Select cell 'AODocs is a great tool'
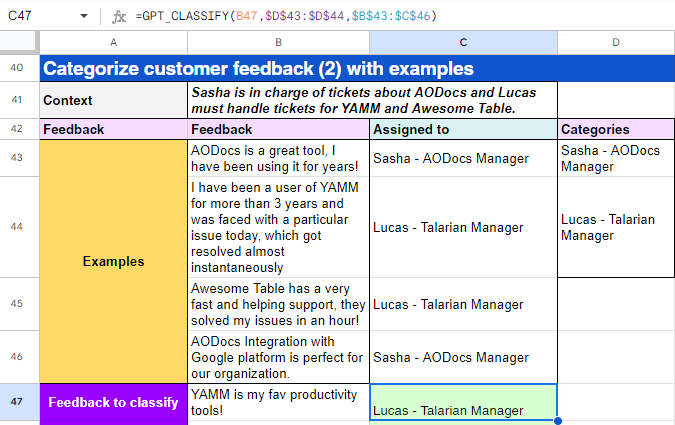 (x=279, y=158)
